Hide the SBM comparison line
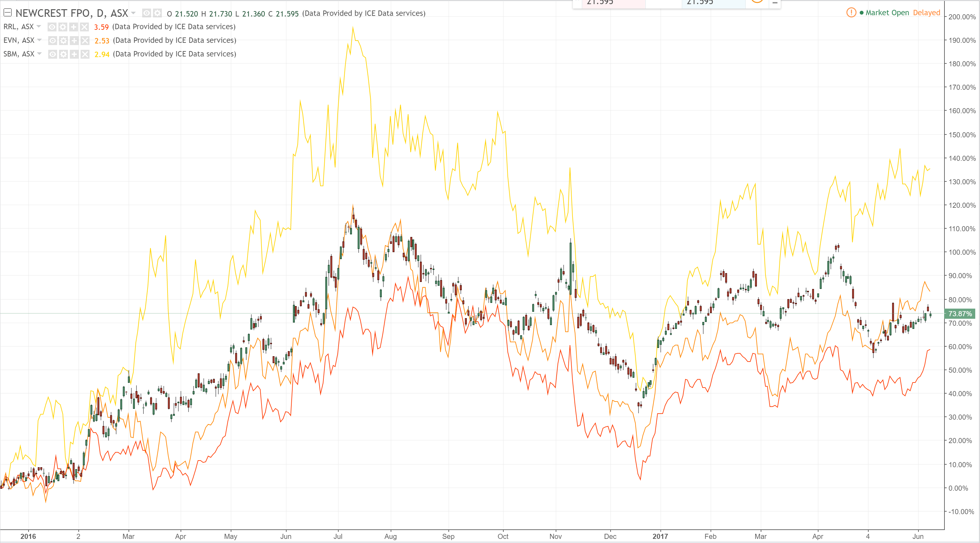This screenshot has width=980, height=543. (53, 54)
